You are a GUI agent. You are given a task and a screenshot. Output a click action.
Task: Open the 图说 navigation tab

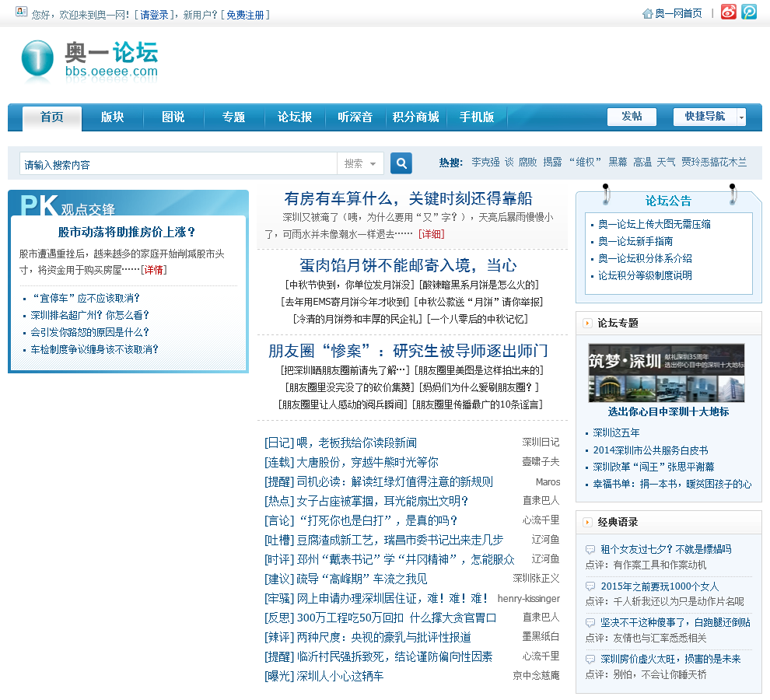coord(173,117)
